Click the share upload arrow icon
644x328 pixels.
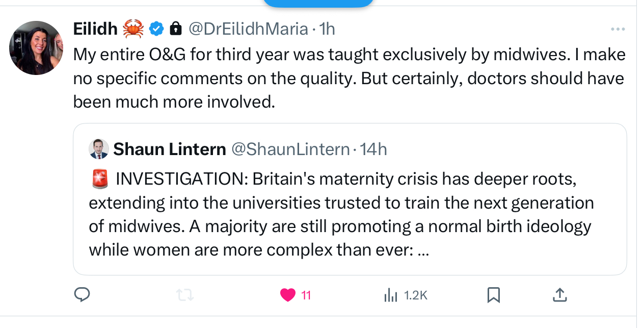[x=559, y=294]
